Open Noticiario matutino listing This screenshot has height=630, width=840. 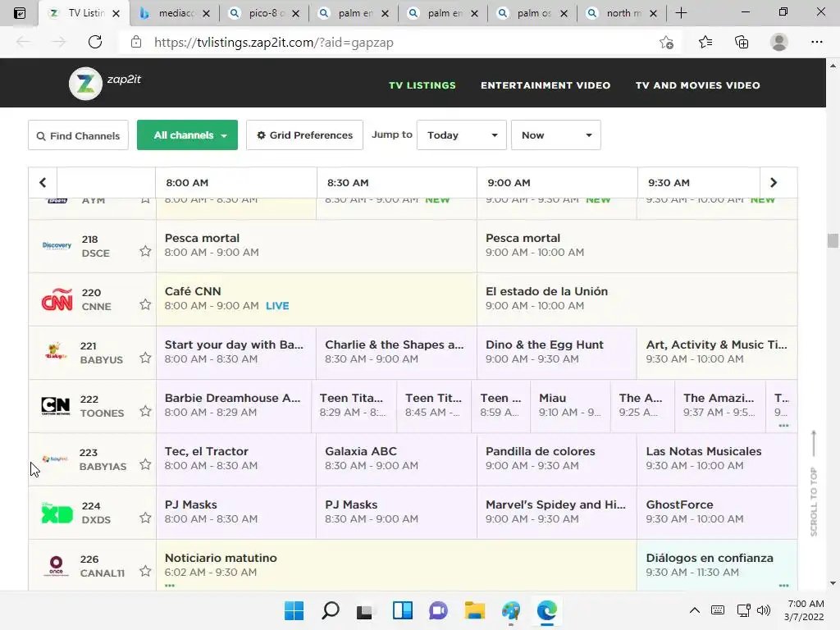coord(396,565)
